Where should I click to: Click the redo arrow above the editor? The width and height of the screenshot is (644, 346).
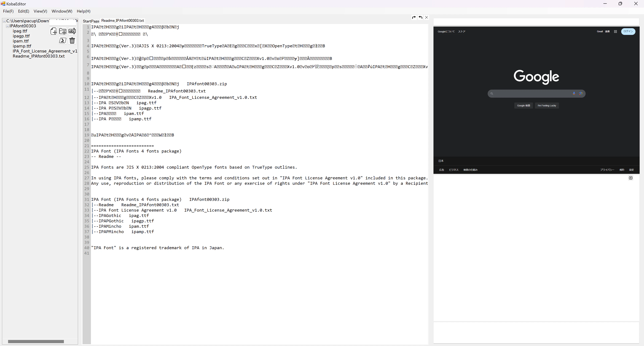coord(414,17)
